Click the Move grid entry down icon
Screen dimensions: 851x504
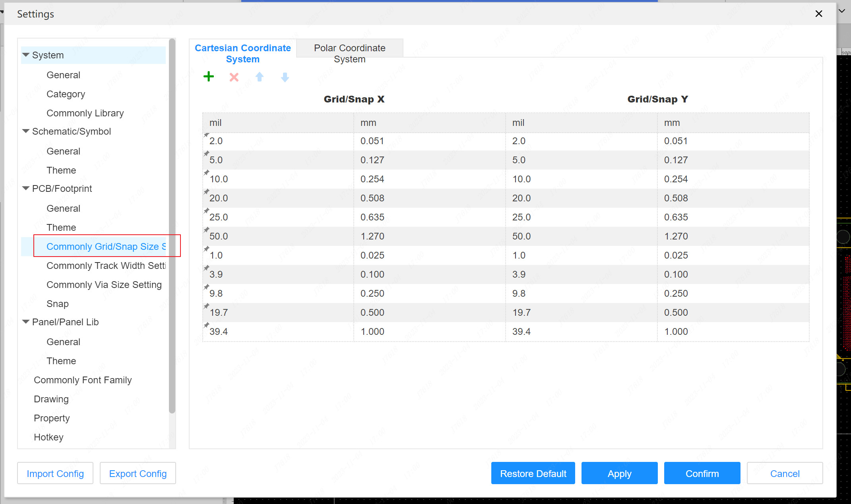(285, 77)
